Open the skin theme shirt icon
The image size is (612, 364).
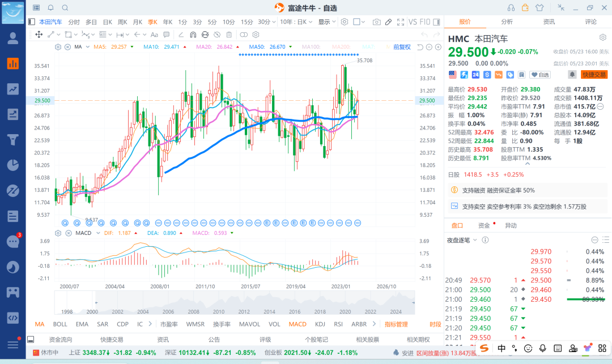pos(539,8)
